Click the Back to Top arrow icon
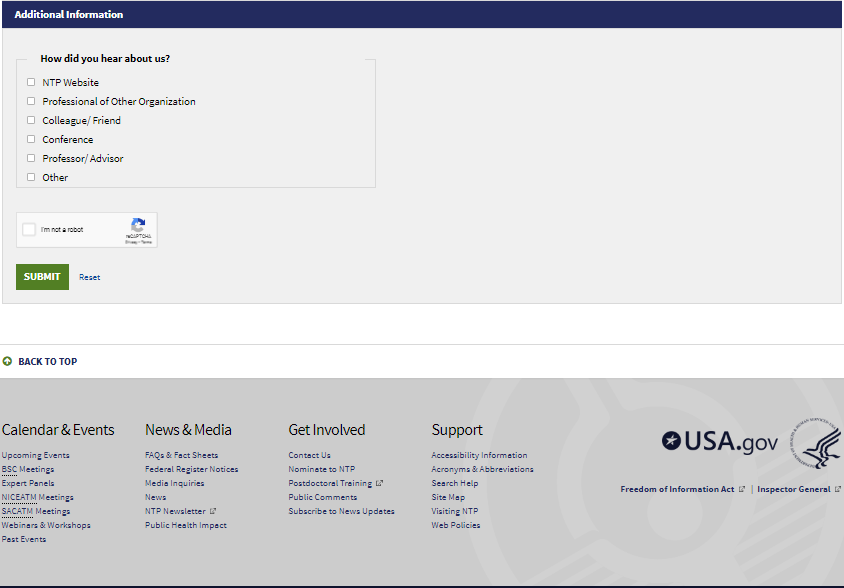 pyautogui.click(x=7, y=361)
